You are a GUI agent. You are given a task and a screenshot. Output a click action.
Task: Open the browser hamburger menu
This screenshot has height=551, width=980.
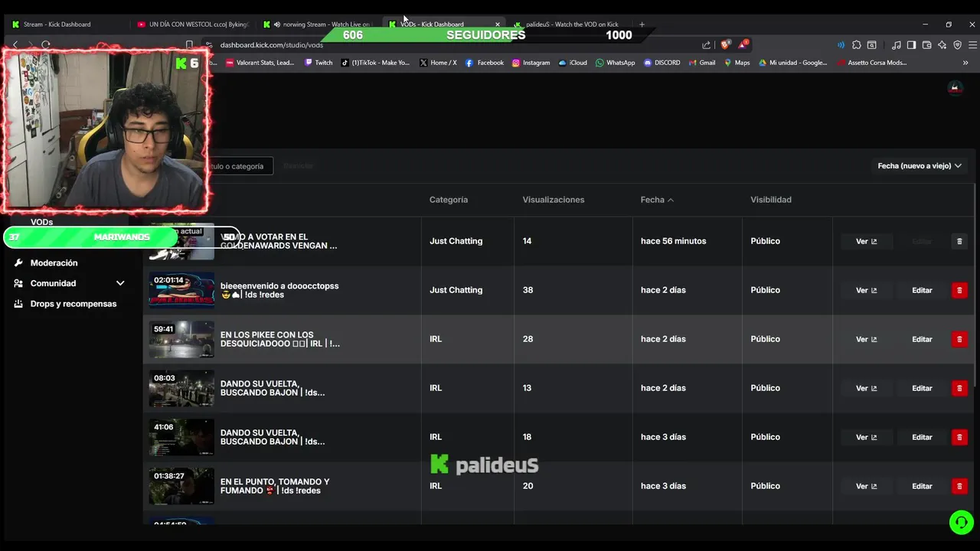(x=972, y=45)
